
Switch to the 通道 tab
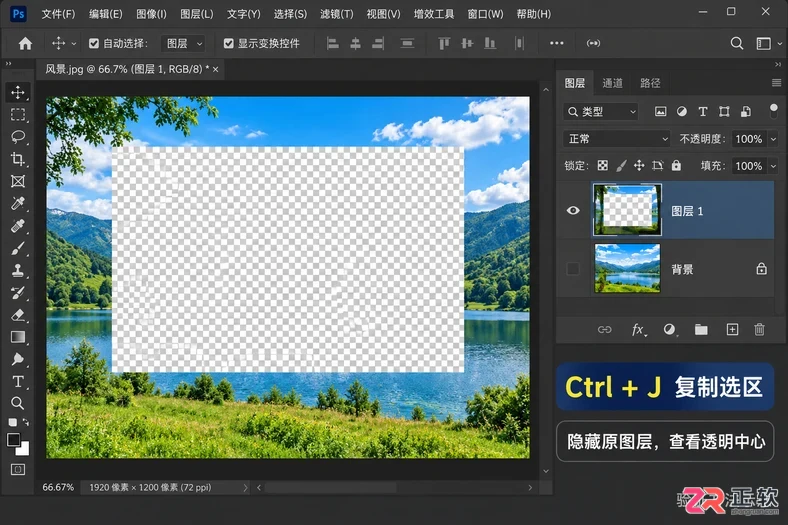pos(612,83)
